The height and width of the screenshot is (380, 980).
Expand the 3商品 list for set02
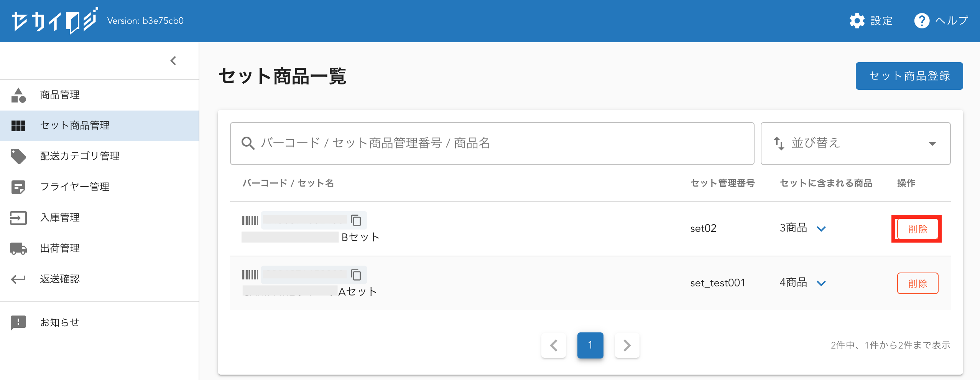click(821, 229)
